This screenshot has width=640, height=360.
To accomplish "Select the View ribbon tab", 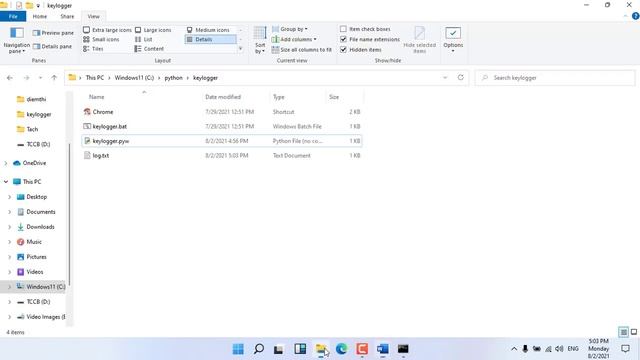I will [93, 16].
